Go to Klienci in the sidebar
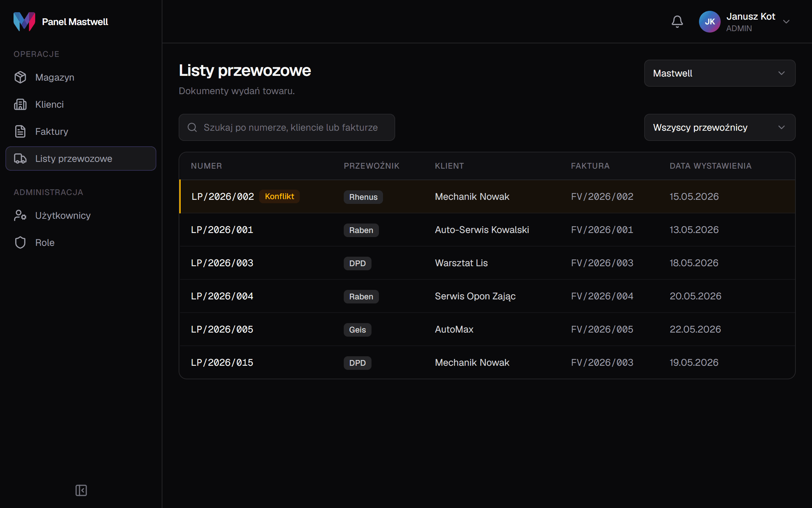Viewport: 812px width, 508px height. coord(81,104)
